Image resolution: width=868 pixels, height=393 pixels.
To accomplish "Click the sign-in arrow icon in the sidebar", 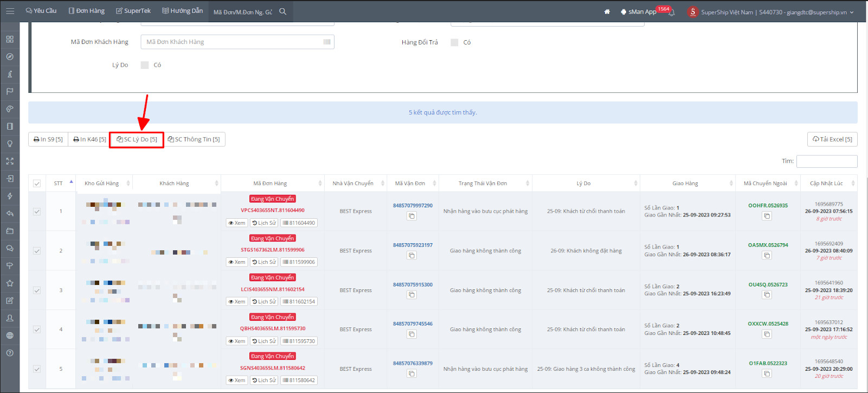I will coord(10,179).
